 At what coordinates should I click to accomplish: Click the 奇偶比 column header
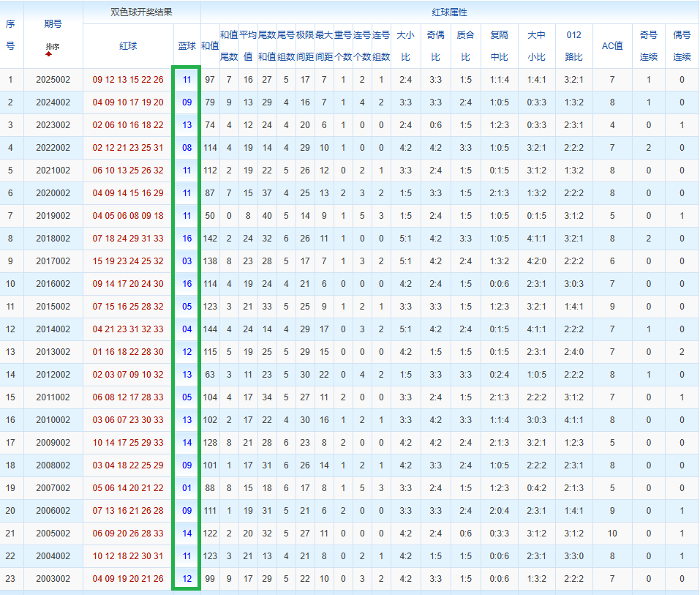click(x=435, y=45)
